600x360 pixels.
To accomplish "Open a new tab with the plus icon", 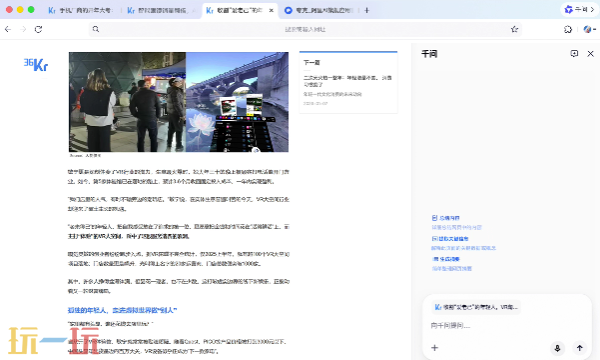I will 367,10.
